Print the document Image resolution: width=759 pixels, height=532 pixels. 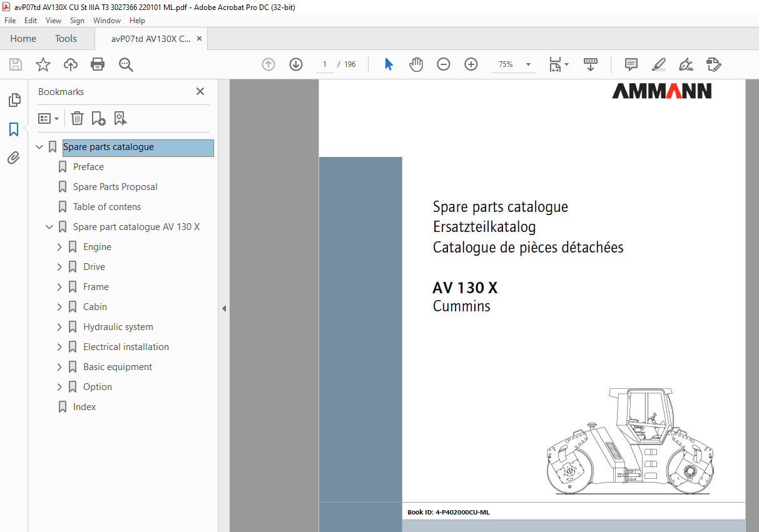pos(98,64)
